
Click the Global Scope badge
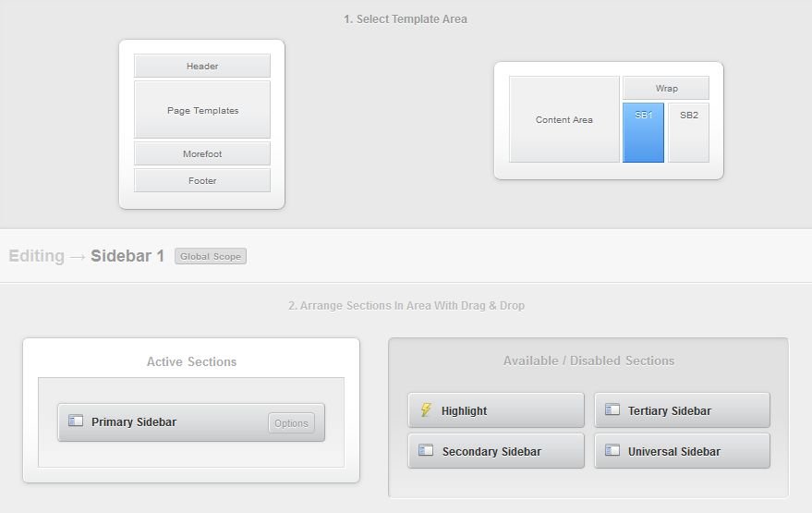(x=211, y=257)
